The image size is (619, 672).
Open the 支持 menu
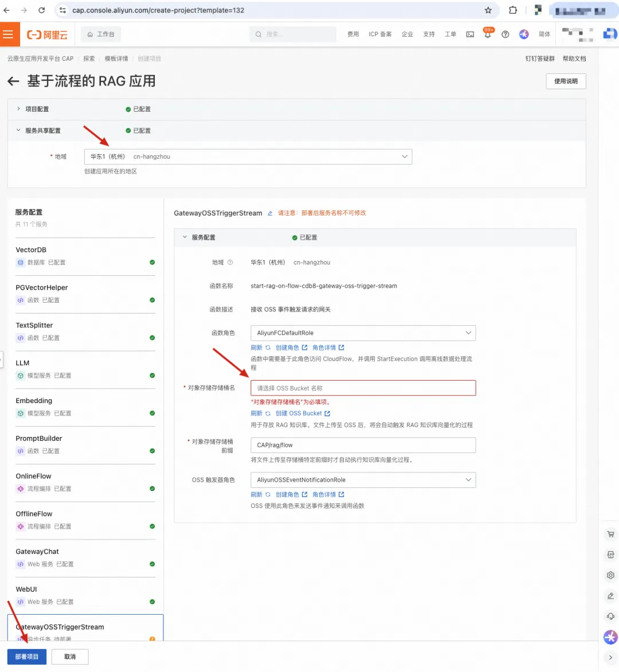429,34
